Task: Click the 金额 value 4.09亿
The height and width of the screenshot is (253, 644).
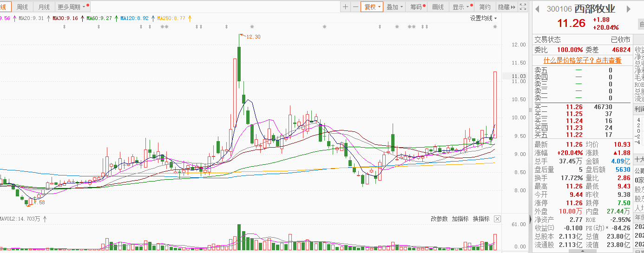Action: (x=621, y=161)
